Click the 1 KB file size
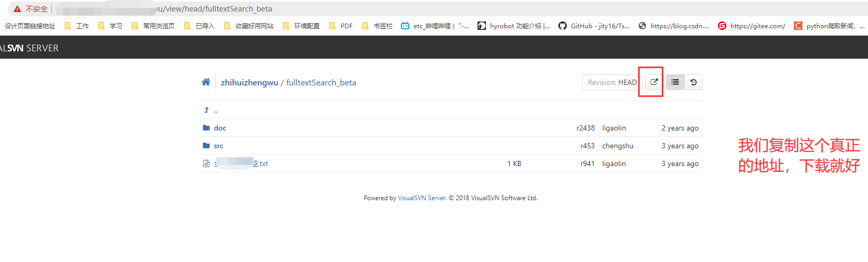The height and width of the screenshot is (262, 868). pos(514,163)
